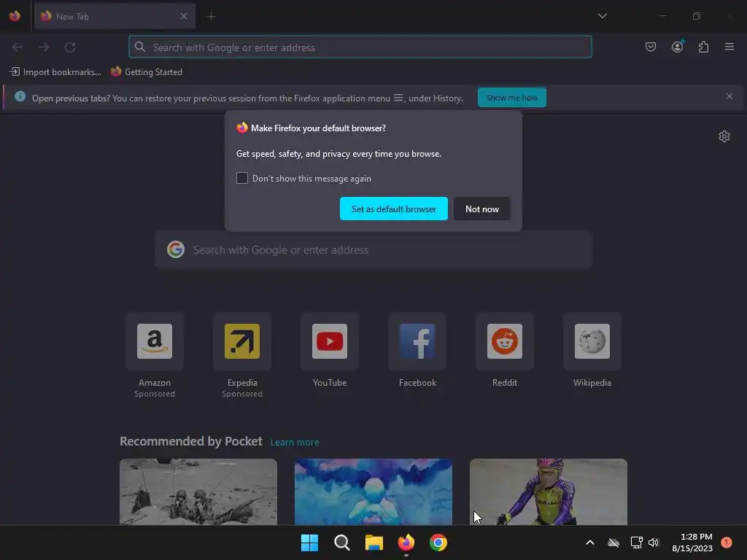Show hidden system tray icons
747x560 pixels.
[589, 542]
